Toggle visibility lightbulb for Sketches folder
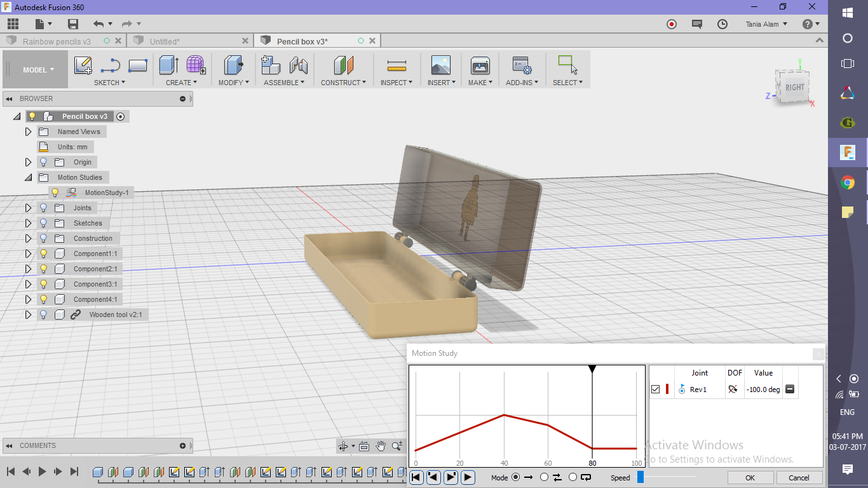Viewport: 868px width, 488px height. pos(44,223)
